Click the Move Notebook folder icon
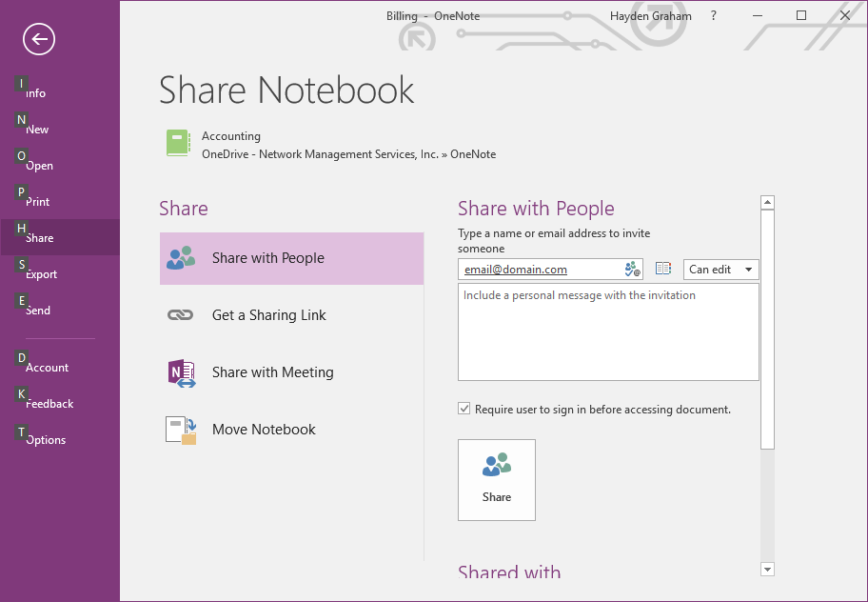This screenshot has width=868, height=602. (x=181, y=431)
